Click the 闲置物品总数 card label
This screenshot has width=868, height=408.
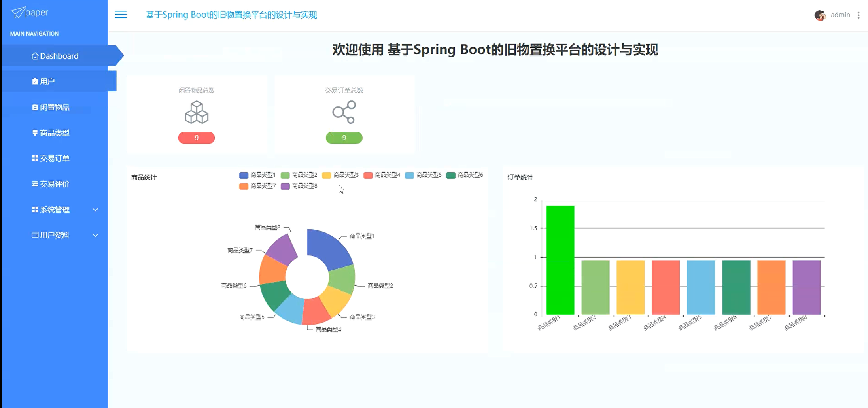click(x=197, y=91)
